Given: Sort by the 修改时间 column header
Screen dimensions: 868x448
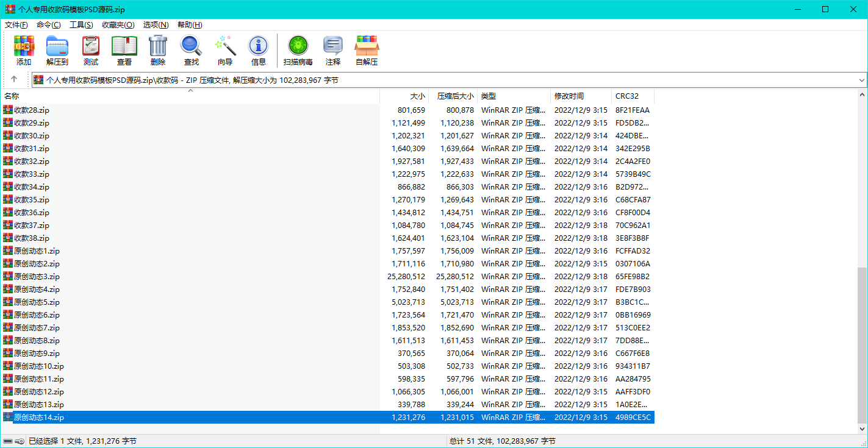Looking at the screenshot, I should coord(581,96).
